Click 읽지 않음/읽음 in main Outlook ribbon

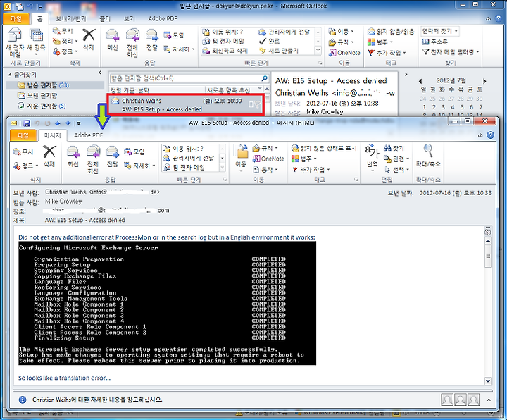pos(391,32)
